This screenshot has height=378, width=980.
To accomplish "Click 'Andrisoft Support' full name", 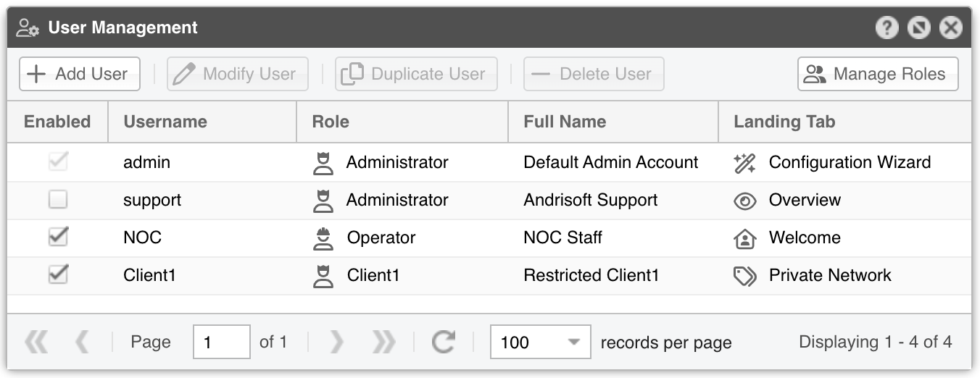I will tap(591, 200).
